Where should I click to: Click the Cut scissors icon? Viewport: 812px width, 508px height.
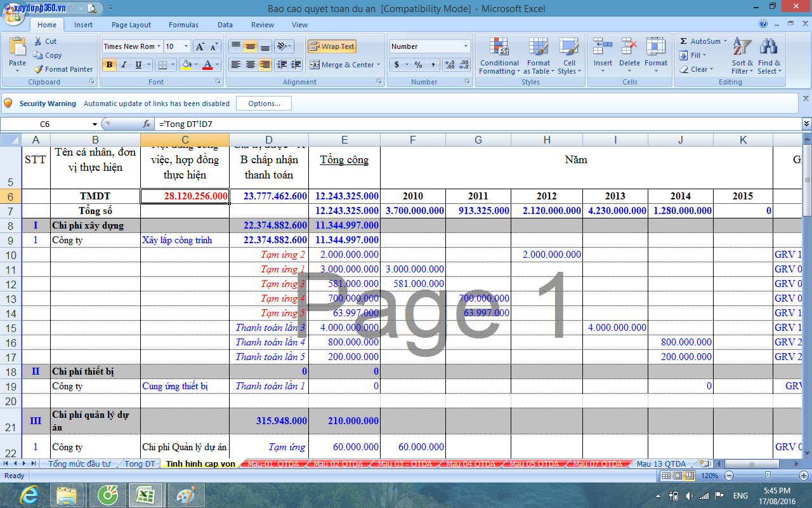[38, 41]
